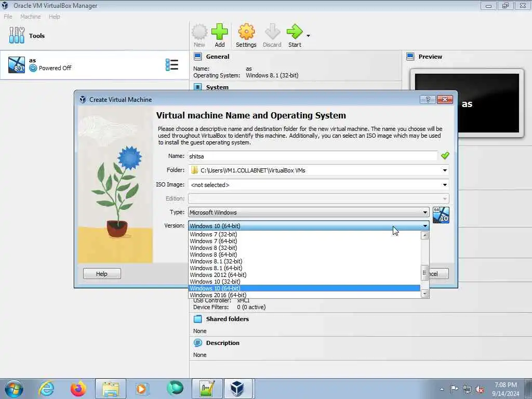Viewport: 532px width, 399px height.
Task: Choose Windows 8 (32-bit) from list
Action: coord(304,248)
